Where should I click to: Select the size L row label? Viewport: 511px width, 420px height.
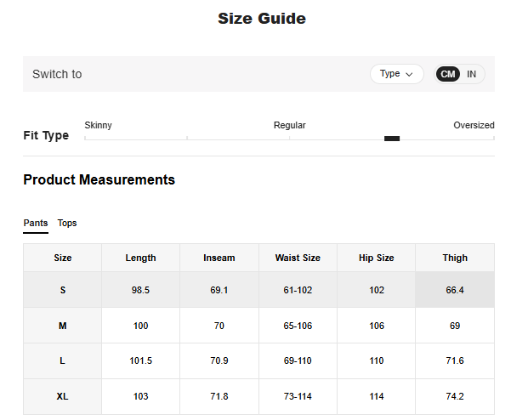tap(63, 361)
